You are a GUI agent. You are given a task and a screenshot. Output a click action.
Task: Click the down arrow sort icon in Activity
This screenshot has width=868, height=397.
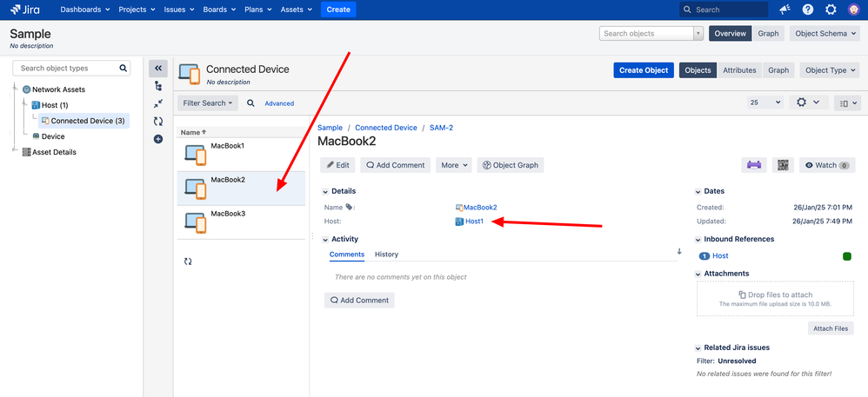(x=679, y=251)
